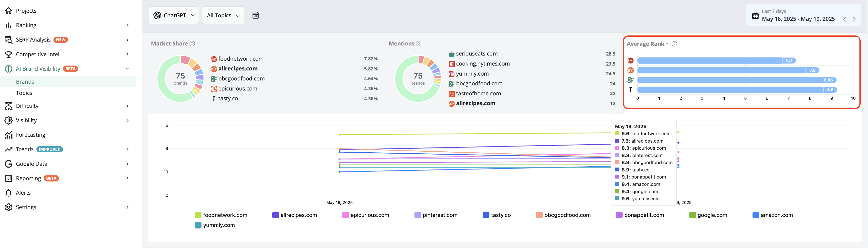Click the Mentions donut chart
Screen dimensions: 868x248
coord(418,79)
